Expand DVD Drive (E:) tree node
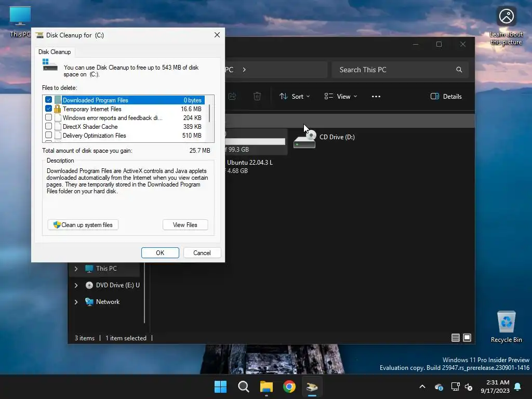532x399 pixels. pyautogui.click(x=76, y=285)
